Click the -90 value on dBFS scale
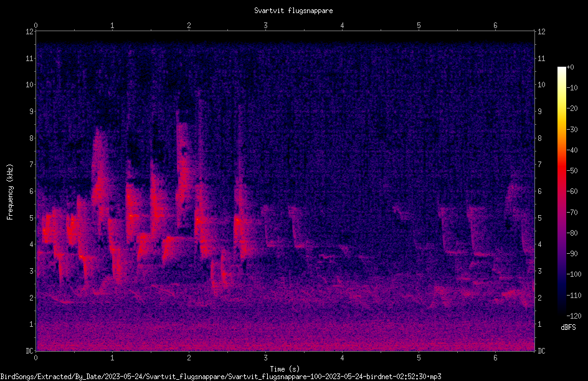This screenshot has height=381, width=588. 572,253
